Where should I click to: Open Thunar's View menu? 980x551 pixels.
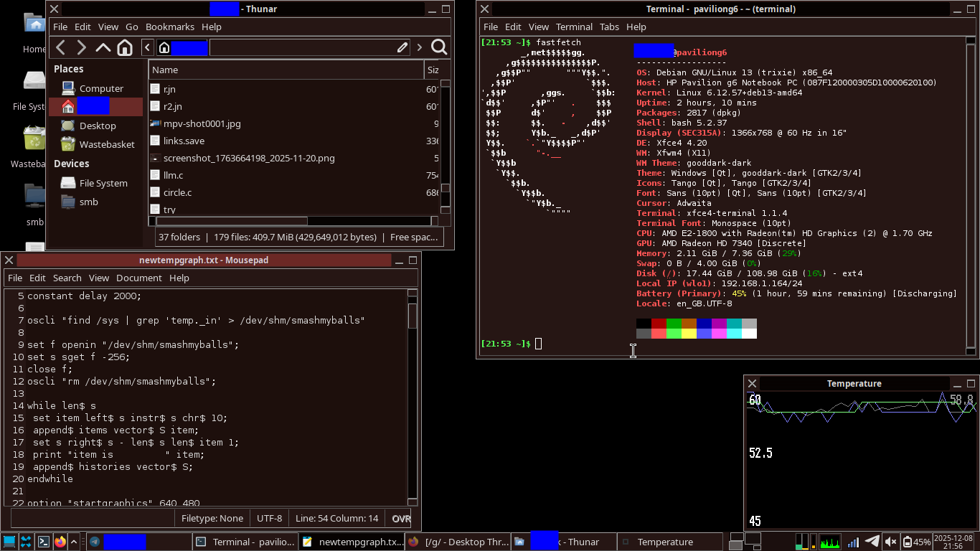coord(108,27)
